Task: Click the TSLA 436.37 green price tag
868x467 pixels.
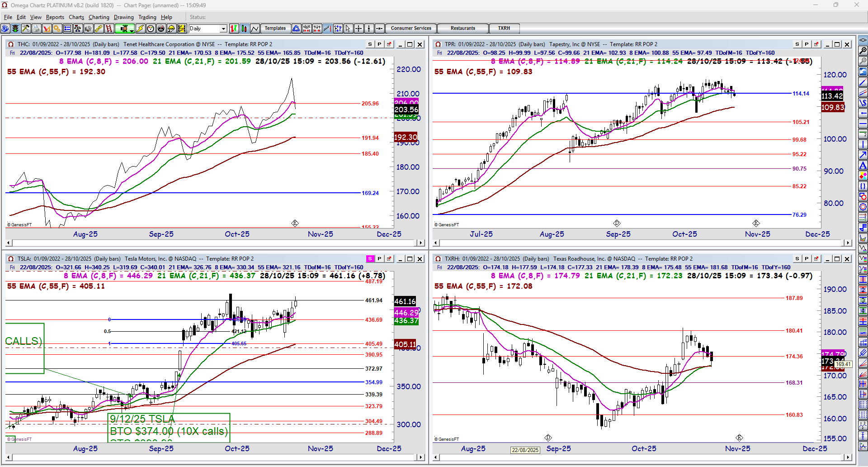Action: (406, 321)
